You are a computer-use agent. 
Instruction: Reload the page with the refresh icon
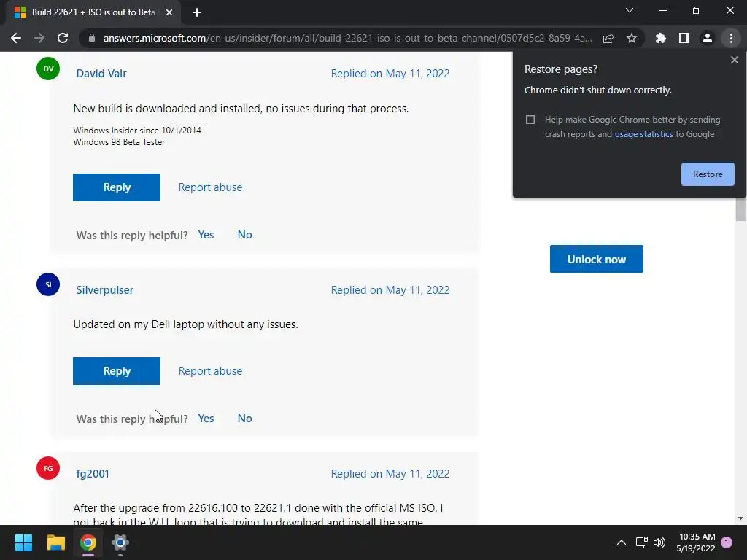point(63,38)
